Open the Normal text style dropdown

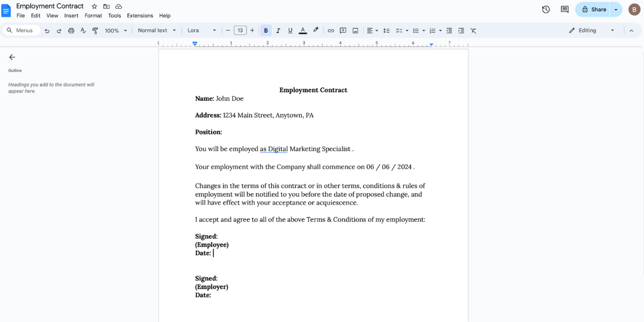156,30
